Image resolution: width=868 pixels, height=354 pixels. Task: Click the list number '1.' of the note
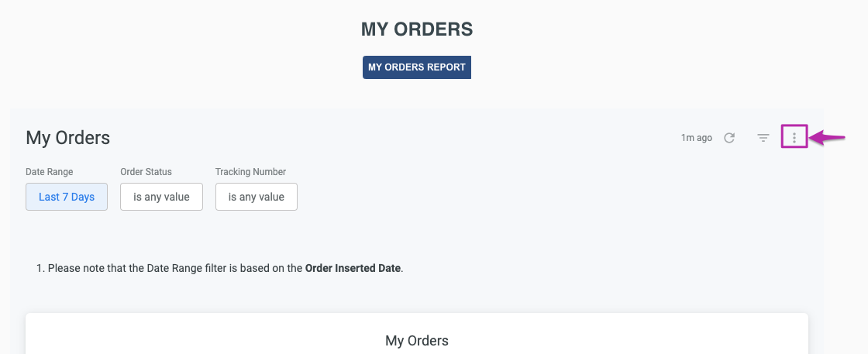pyautogui.click(x=40, y=268)
